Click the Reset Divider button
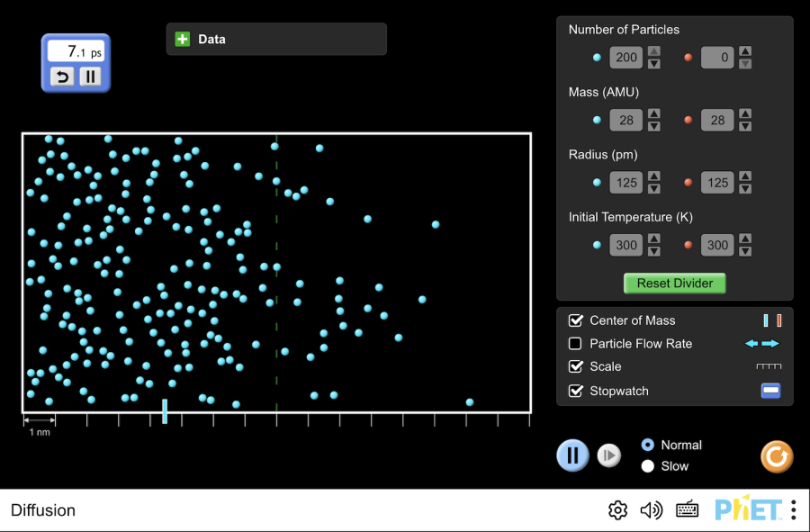This screenshot has height=532, width=810. (x=674, y=284)
